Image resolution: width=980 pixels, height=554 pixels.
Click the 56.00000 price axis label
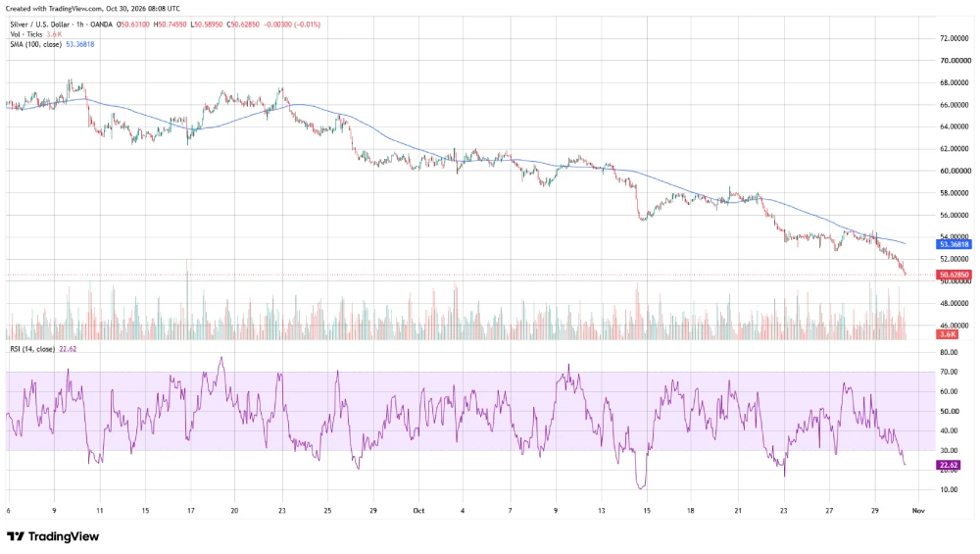(x=955, y=215)
